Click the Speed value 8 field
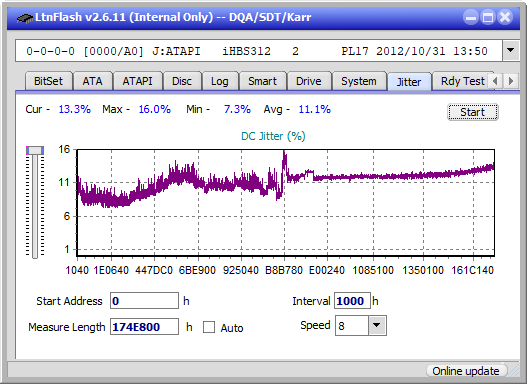527x384 pixels. tap(352, 326)
